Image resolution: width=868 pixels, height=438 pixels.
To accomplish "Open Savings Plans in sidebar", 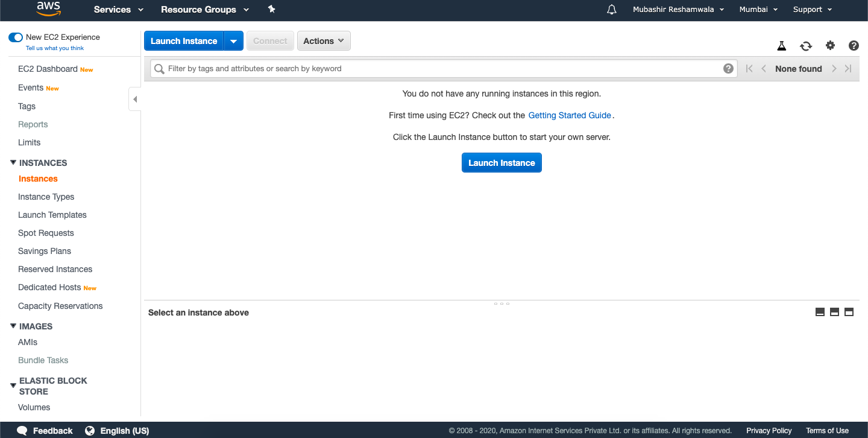I will pos(45,251).
